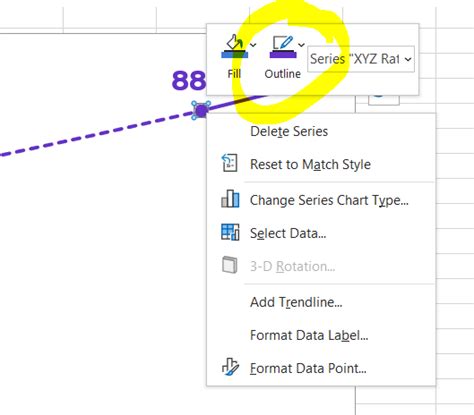Open the Fill color dropdown arrow
The height and width of the screenshot is (415, 474).
coord(253,45)
